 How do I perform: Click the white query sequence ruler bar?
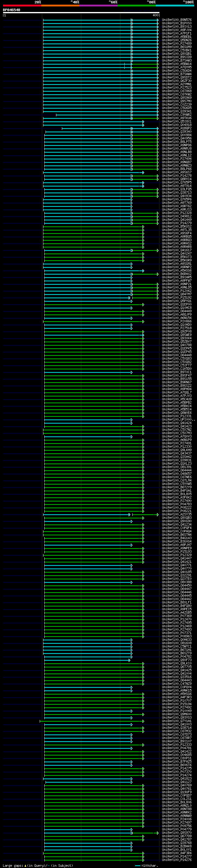point(81,12)
